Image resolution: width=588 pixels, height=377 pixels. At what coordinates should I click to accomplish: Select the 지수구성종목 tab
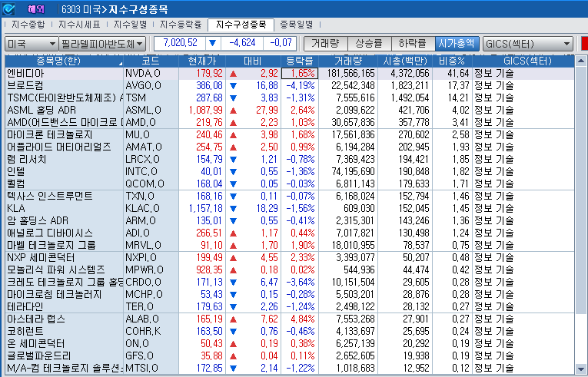(241, 25)
